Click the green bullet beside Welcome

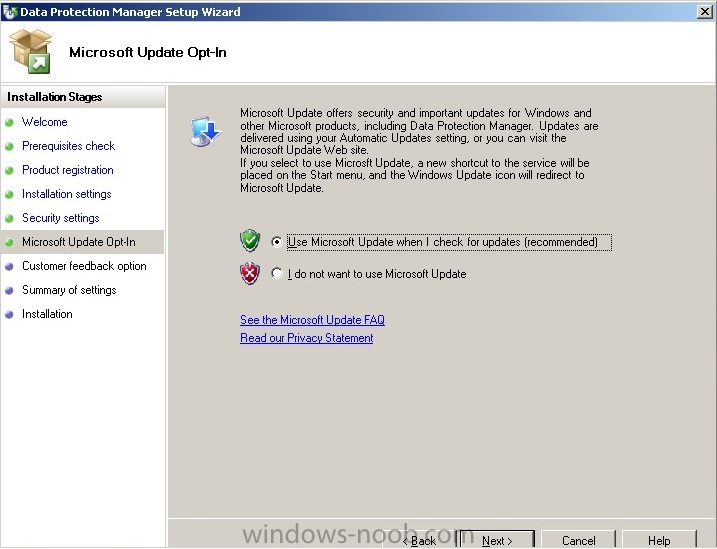coord(9,123)
